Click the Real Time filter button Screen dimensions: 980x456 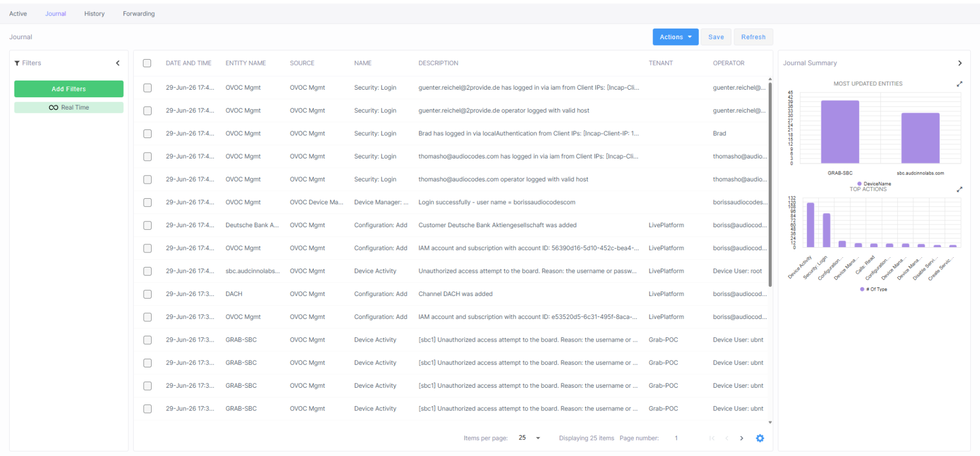tap(69, 107)
